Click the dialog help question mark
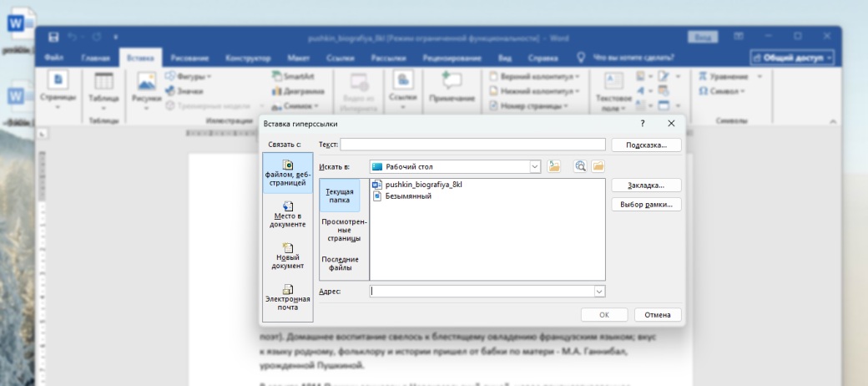This screenshot has width=868, height=386. click(643, 124)
